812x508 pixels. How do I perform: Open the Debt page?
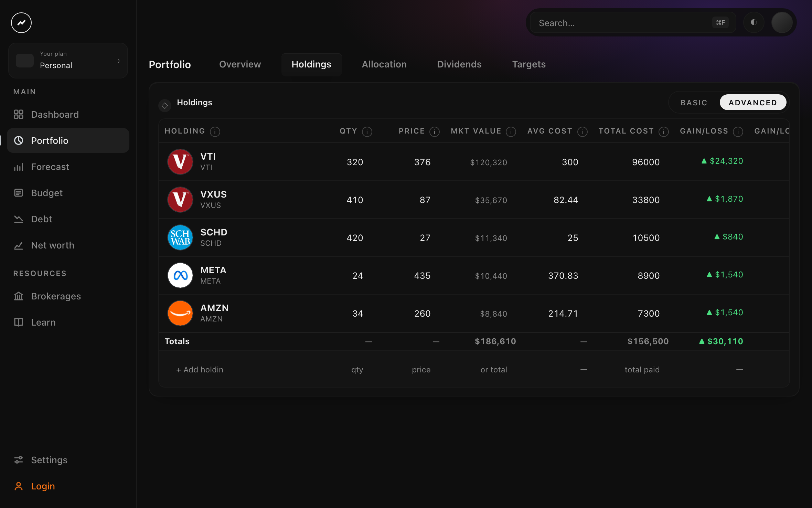tap(68, 219)
